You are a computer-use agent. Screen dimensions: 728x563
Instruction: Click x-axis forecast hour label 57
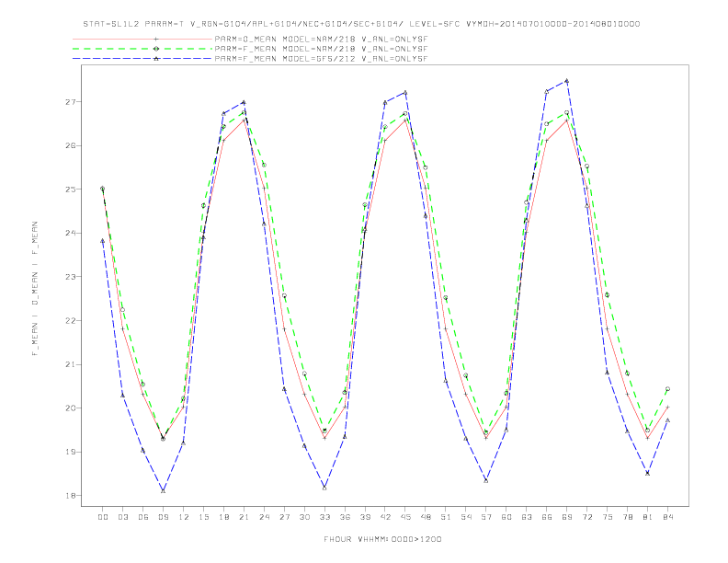click(x=486, y=517)
